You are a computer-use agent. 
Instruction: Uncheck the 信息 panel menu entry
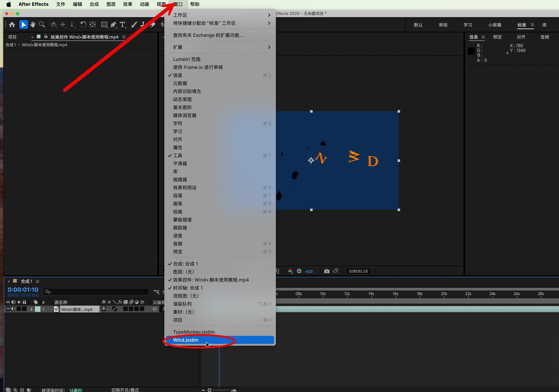point(178,75)
